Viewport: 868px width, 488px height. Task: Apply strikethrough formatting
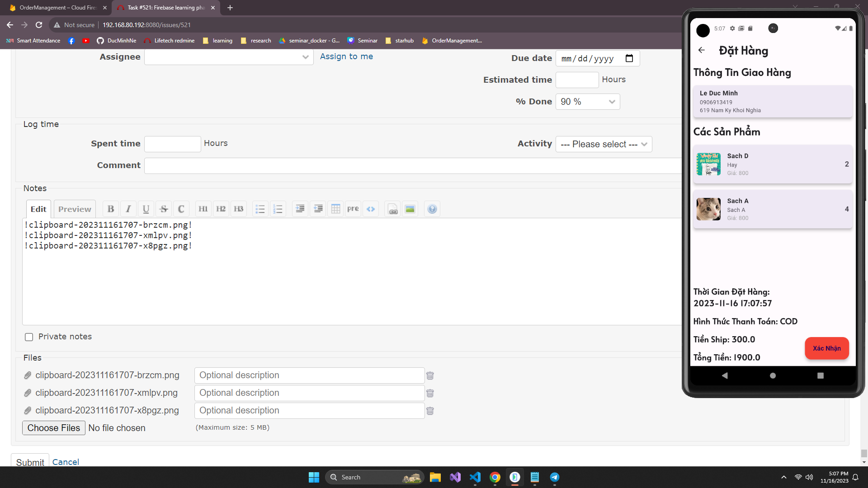point(164,209)
